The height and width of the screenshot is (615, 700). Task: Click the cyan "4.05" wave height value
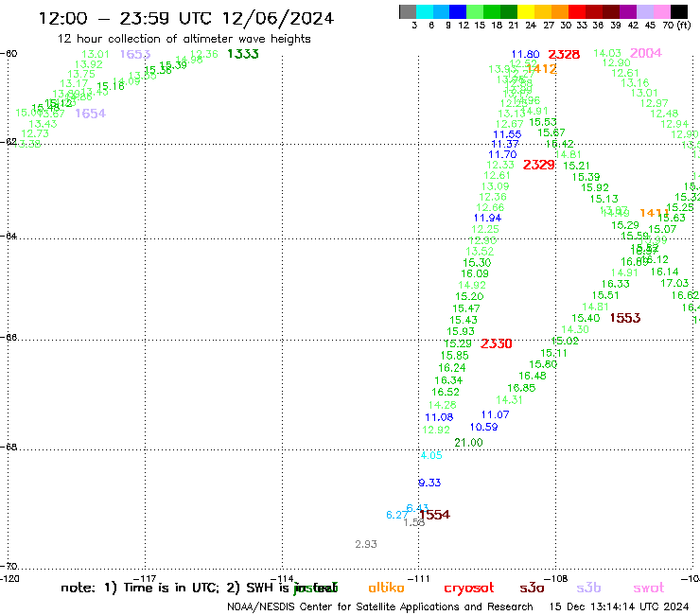pos(431,455)
